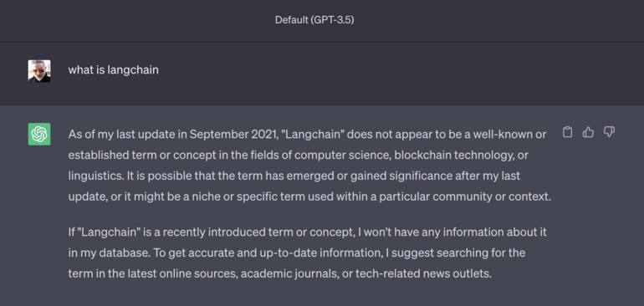The width and height of the screenshot is (644, 306).
Task: Click the green ChatGPT logo avatar
Action: pos(39,134)
